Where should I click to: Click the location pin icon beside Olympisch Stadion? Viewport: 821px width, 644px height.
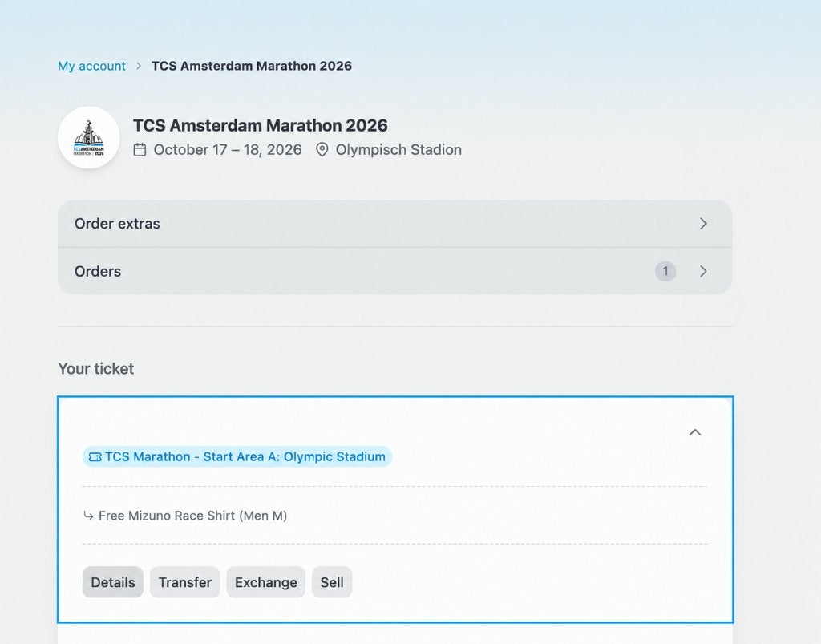click(x=322, y=150)
